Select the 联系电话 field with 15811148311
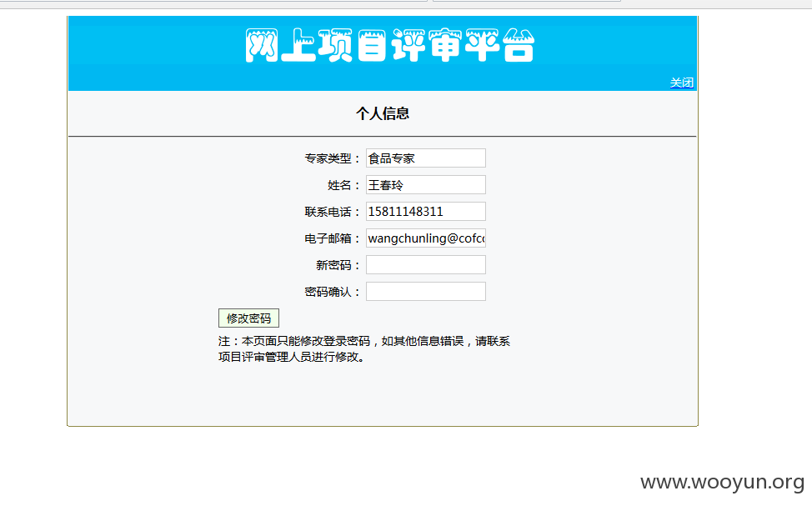812x506 pixels. 426,211
